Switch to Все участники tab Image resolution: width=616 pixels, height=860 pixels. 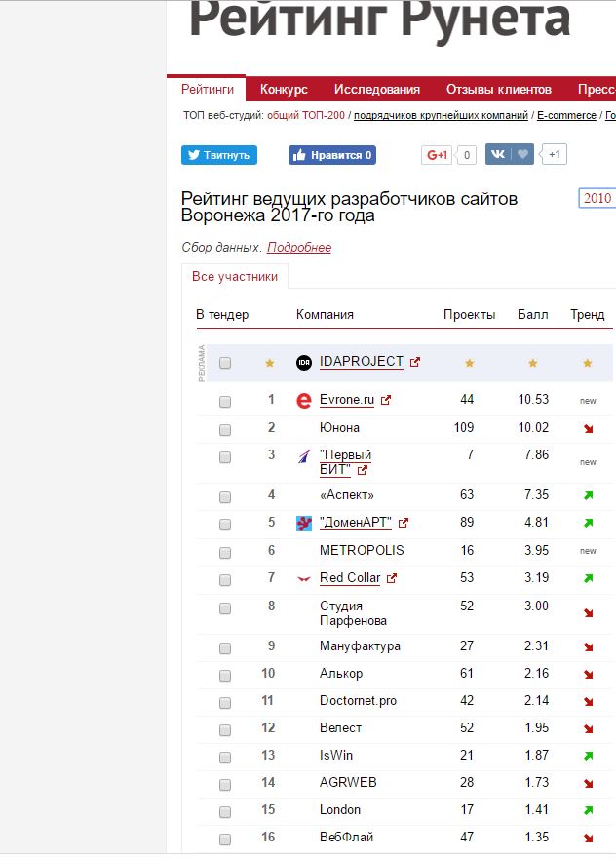(x=235, y=277)
